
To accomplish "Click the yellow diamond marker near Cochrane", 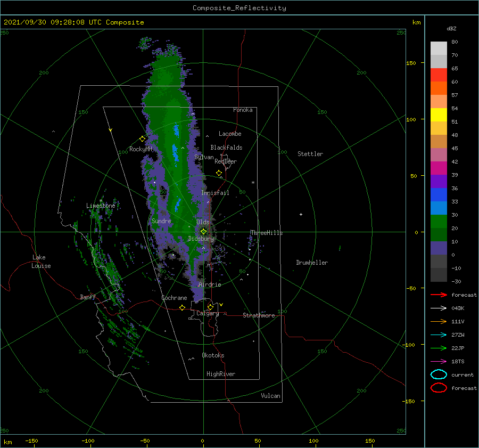I will [x=183, y=307].
